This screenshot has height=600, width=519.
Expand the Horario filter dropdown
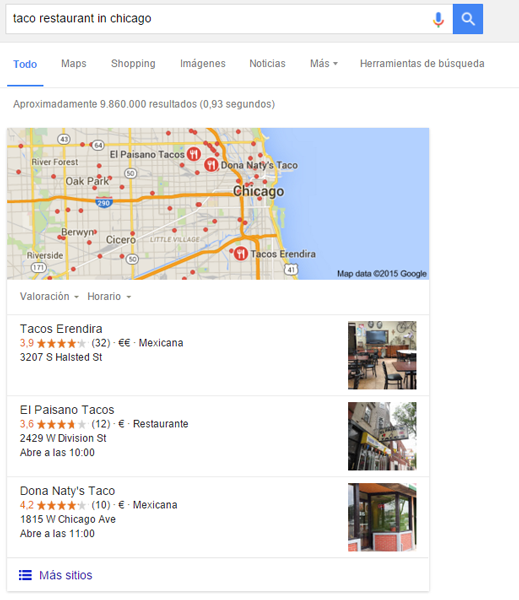pos(109,297)
